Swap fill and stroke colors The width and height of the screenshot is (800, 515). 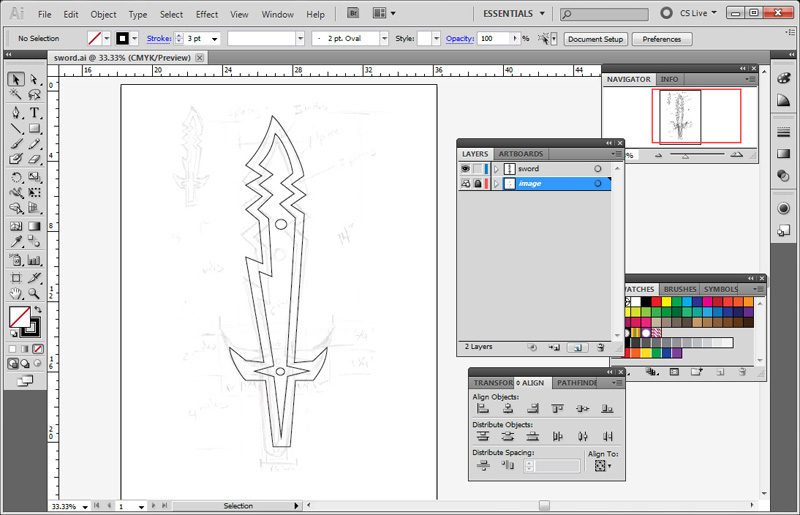click(x=38, y=309)
